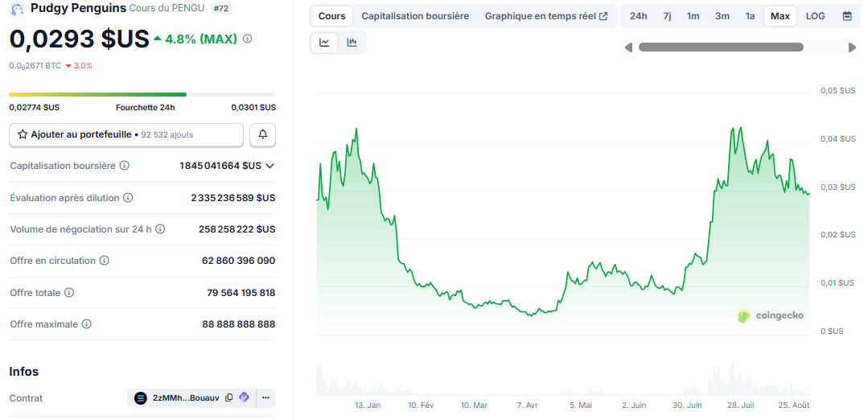
Task: Click the 0,0301 $US high value
Action: (x=253, y=107)
